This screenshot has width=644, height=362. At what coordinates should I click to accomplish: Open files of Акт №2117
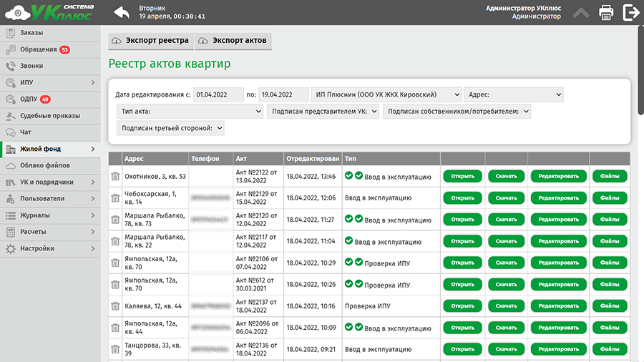[x=610, y=241]
